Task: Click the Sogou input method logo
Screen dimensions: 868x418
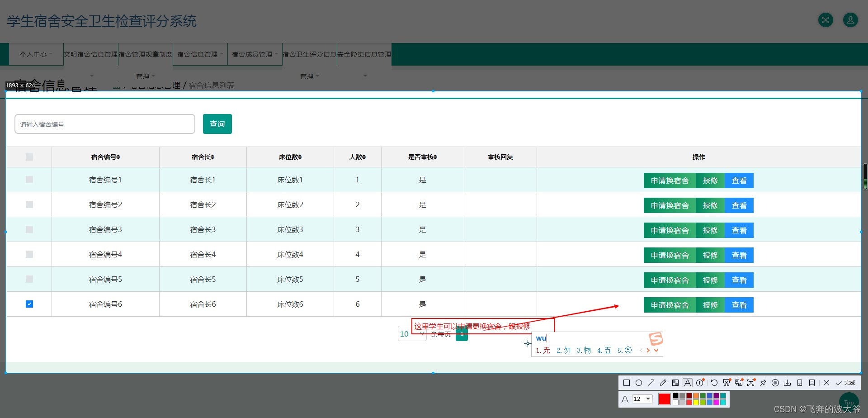Action: coord(656,338)
